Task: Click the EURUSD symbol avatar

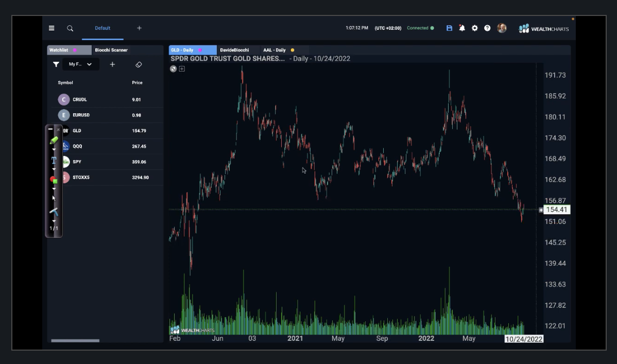Action: tap(64, 115)
